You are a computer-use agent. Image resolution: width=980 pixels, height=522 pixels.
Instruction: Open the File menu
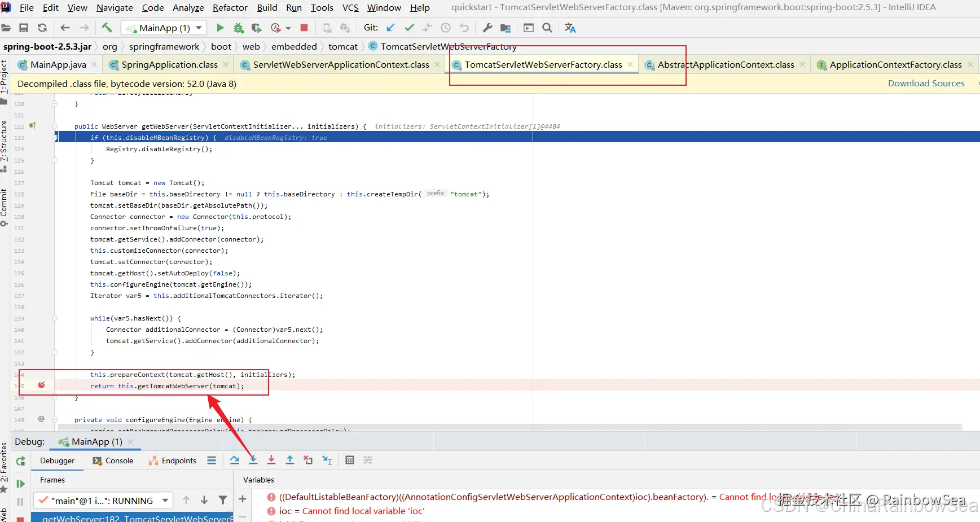tap(27, 8)
